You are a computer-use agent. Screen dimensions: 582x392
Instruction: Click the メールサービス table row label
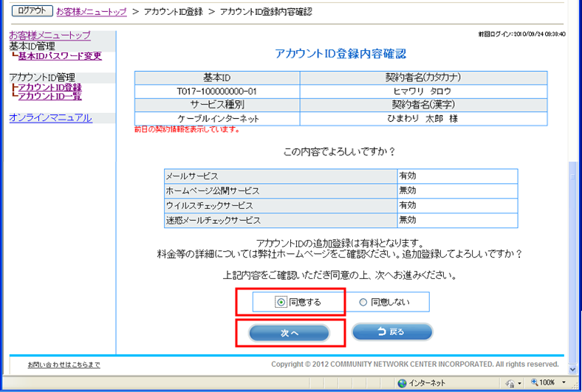192,176
